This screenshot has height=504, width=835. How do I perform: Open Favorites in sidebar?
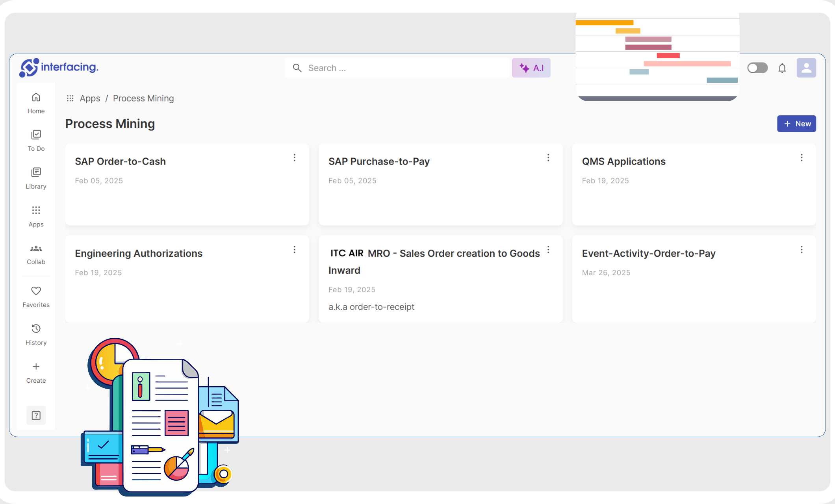36,297
